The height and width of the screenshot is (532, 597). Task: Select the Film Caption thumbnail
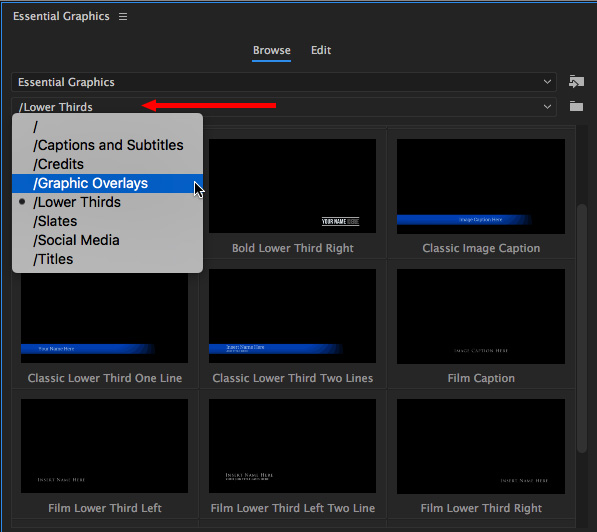coord(481,316)
